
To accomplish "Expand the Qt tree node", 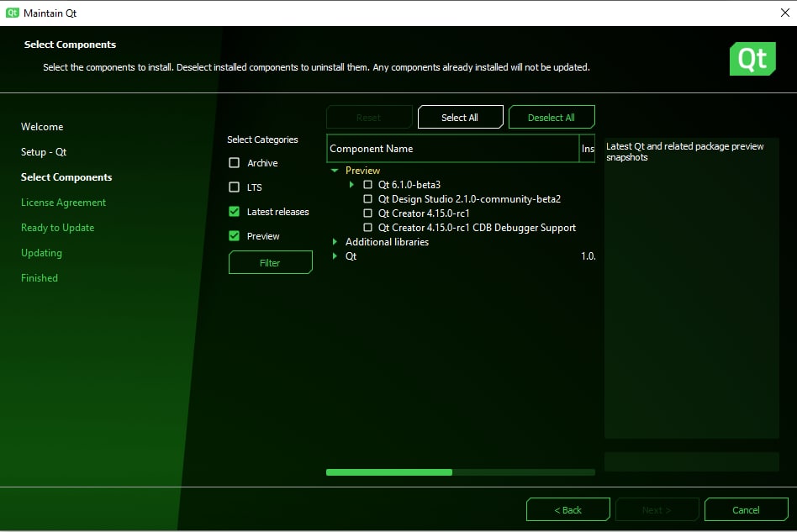I will click(335, 256).
